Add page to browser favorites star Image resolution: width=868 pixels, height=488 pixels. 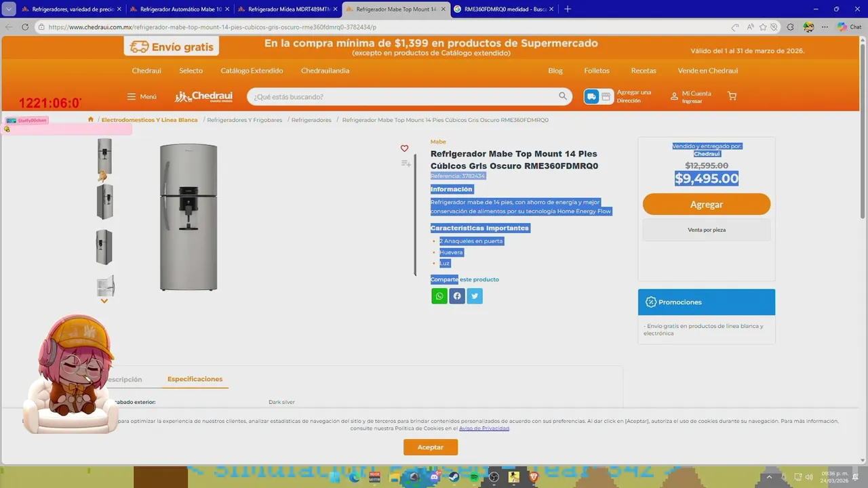point(763,27)
